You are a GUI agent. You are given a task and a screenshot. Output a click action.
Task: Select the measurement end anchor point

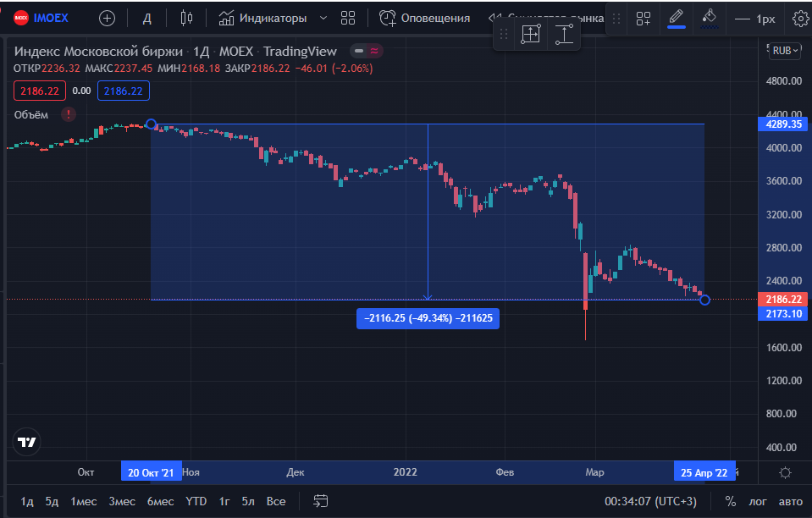704,300
